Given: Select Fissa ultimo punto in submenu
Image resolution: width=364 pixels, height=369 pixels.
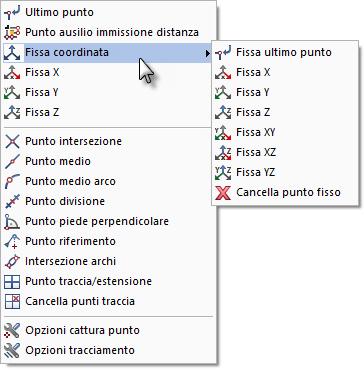Looking at the screenshot, I should [x=285, y=53].
